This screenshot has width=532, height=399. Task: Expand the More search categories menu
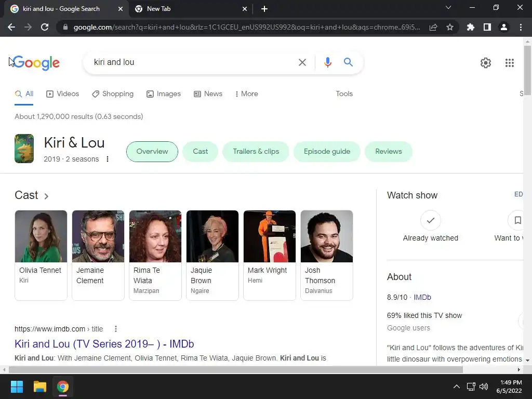(x=246, y=94)
